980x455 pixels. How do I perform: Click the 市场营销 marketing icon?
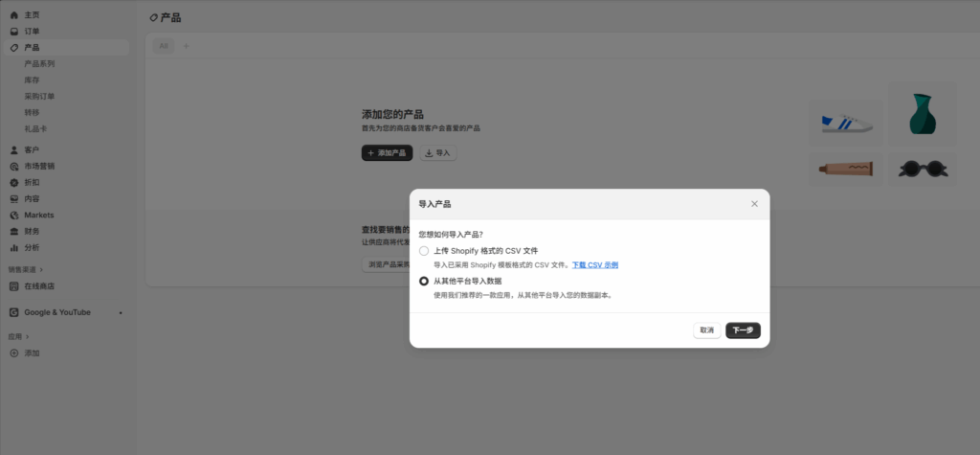point(13,166)
